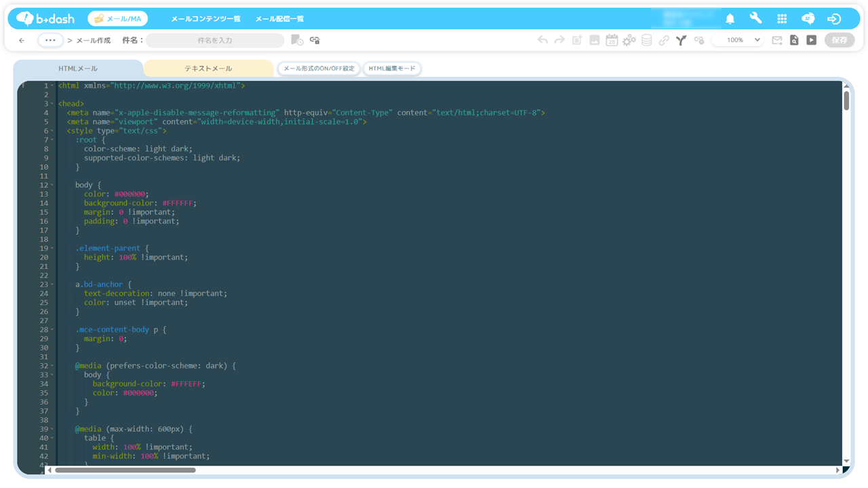The image size is (868, 488).
Task: Click the remove link icon
Action: click(699, 40)
